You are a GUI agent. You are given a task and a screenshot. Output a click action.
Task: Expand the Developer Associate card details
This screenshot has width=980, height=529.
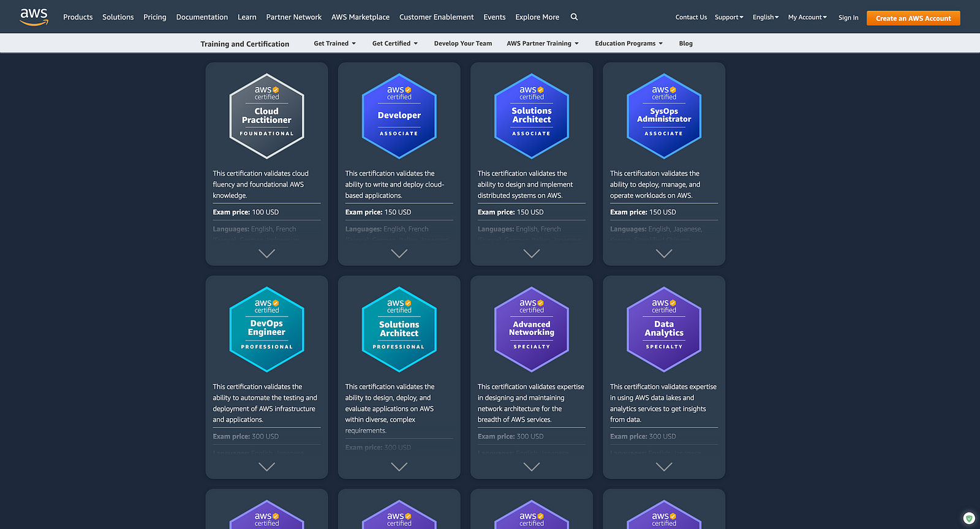[x=399, y=253]
